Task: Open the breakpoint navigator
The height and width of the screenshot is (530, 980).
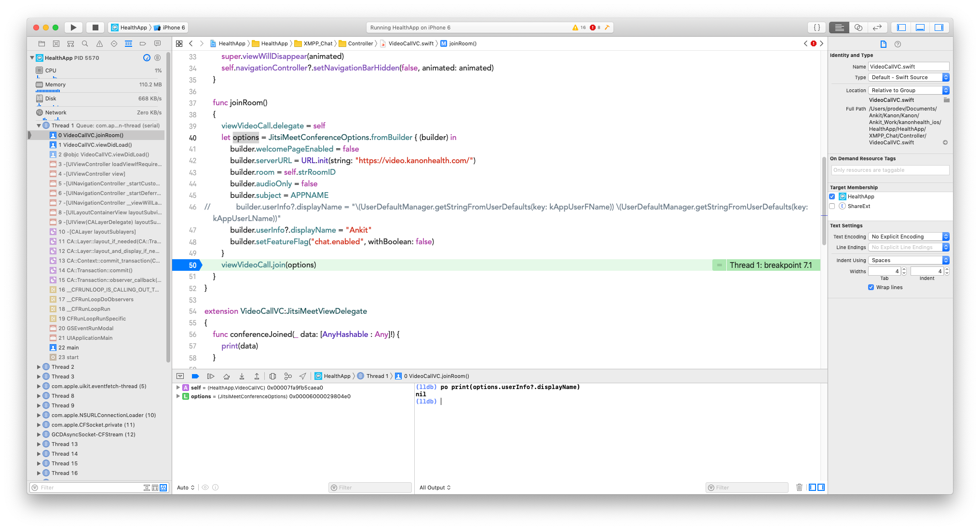Action: pos(143,43)
